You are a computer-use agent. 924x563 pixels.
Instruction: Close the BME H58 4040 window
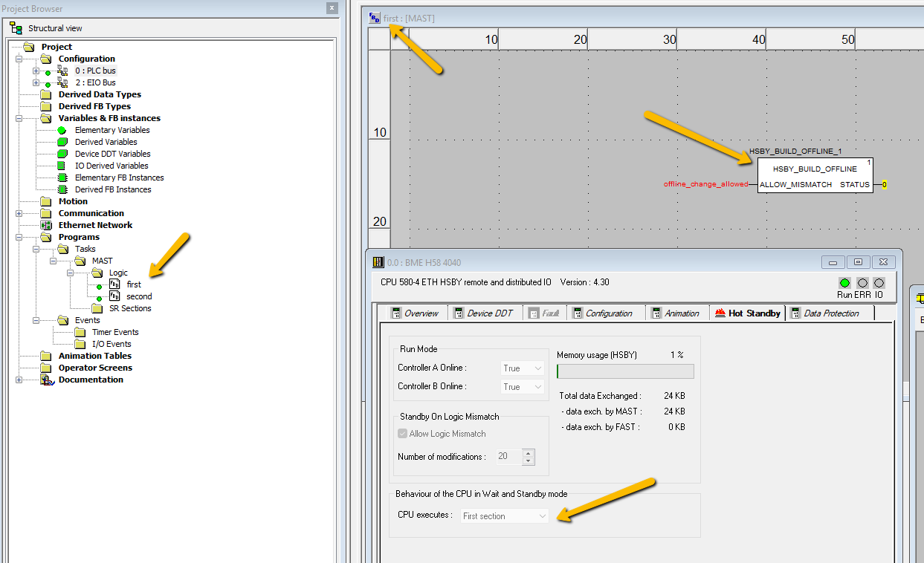tap(882, 262)
